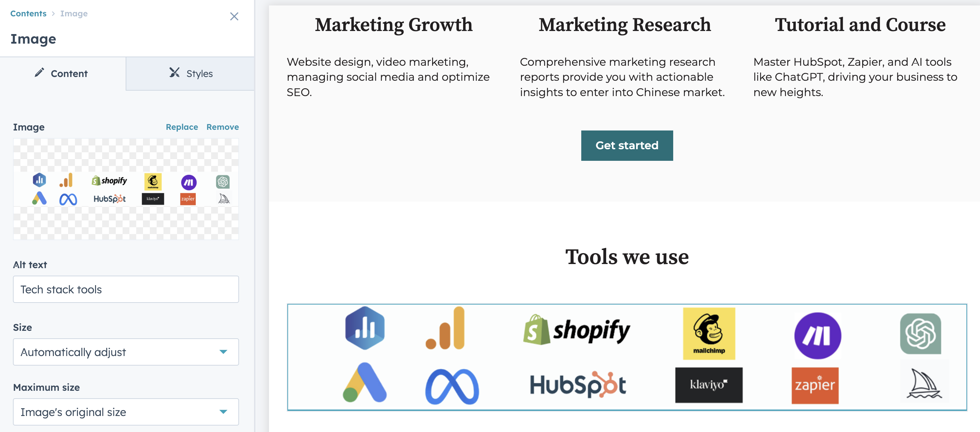Click the Zapier logo in the tools image
This screenshot has height=432, width=980.
[x=815, y=385]
